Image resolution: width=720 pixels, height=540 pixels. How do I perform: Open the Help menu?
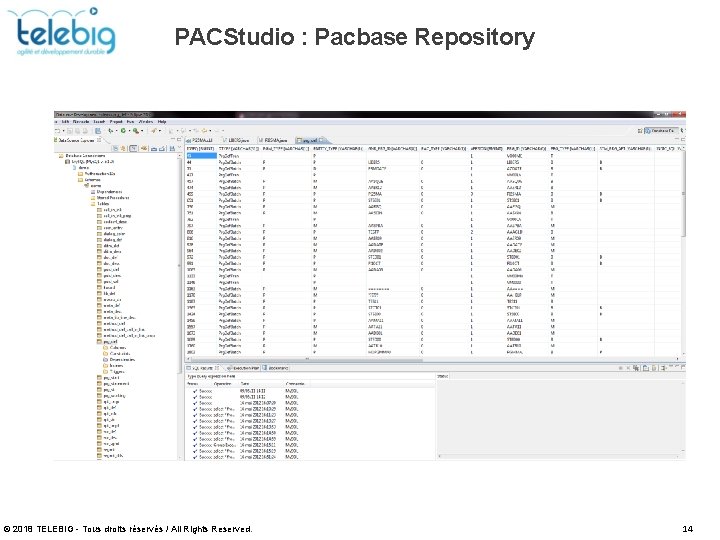pos(162,122)
